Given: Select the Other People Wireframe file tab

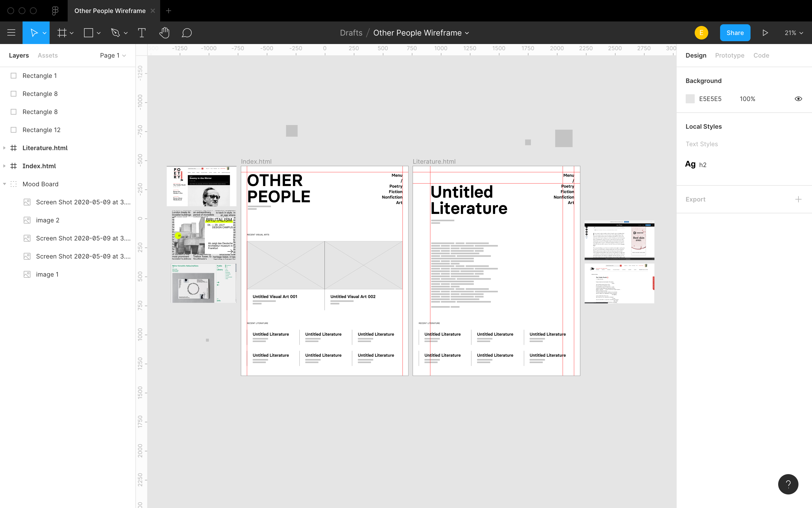Looking at the screenshot, I should pyautogui.click(x=110, y=11).
